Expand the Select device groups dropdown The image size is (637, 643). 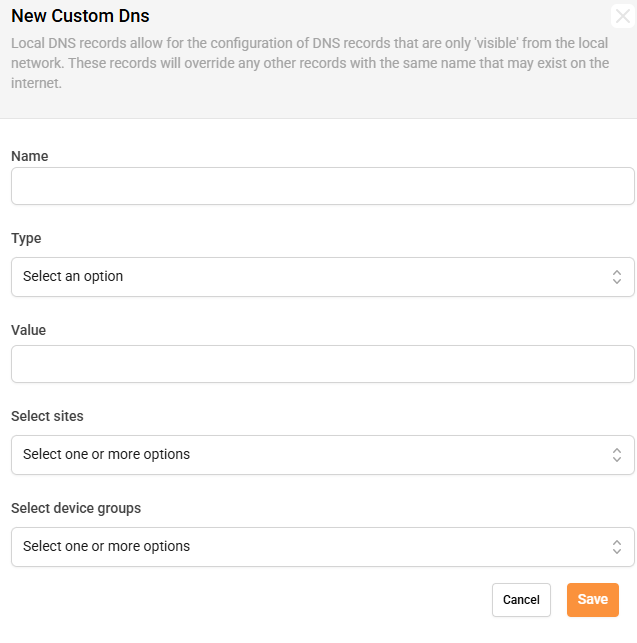click(322, 547)
